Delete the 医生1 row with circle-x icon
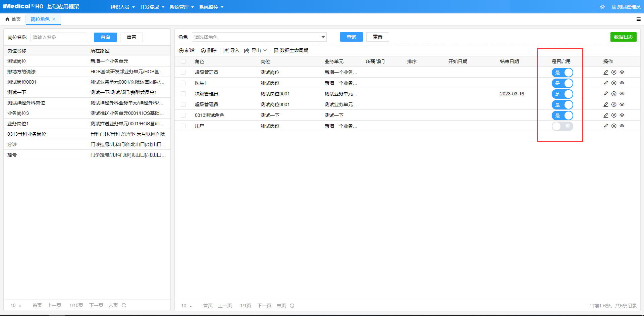Viewport: 644px width, 316px height. pyautogui.click(x=614, y=83)
